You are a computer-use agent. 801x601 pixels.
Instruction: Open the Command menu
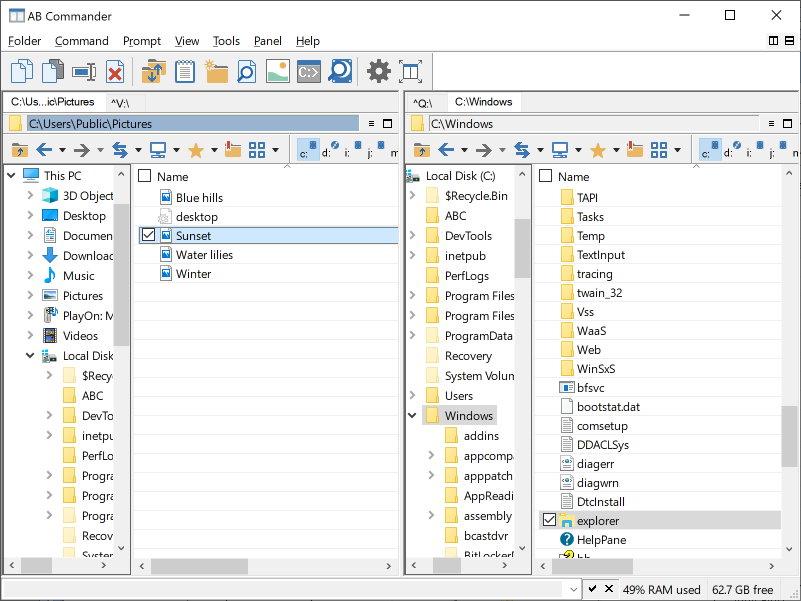click(81, 41)
